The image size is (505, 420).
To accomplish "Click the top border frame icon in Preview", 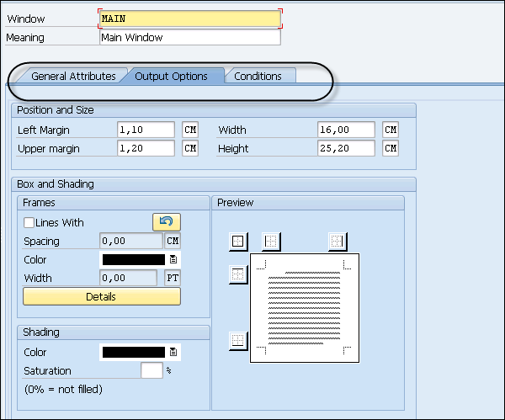I will click(x=238, y=274).
